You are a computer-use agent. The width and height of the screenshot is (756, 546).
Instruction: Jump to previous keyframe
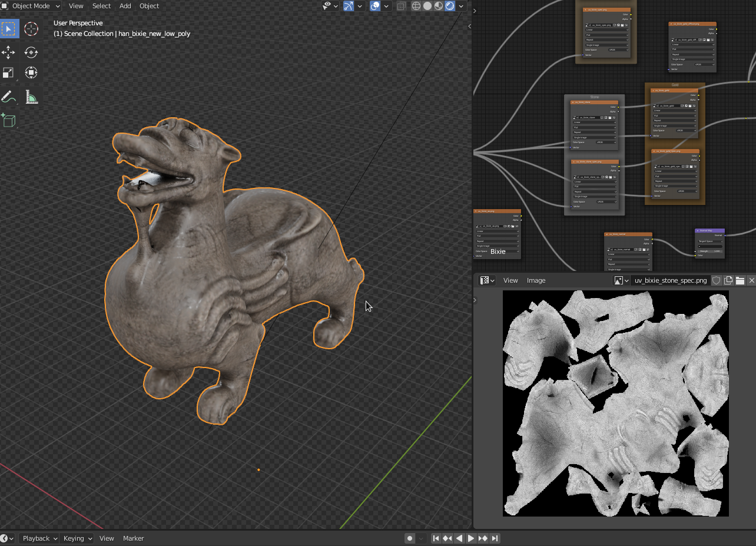tap(447, 538)
